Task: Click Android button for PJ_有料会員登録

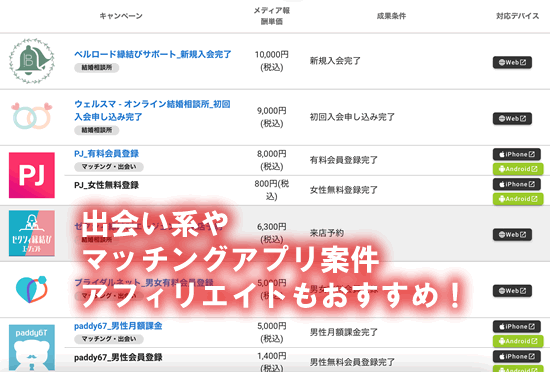Action: pyautogui.click(x=518, y=169)
